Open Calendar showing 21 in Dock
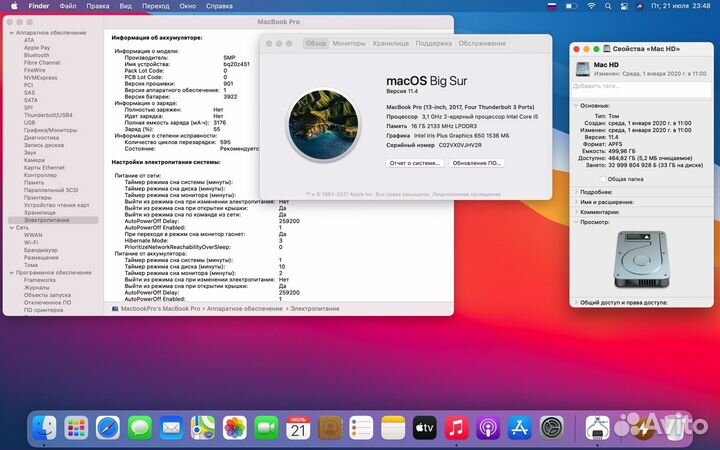This screenshot has height=450, width=720. click(298, 428)
